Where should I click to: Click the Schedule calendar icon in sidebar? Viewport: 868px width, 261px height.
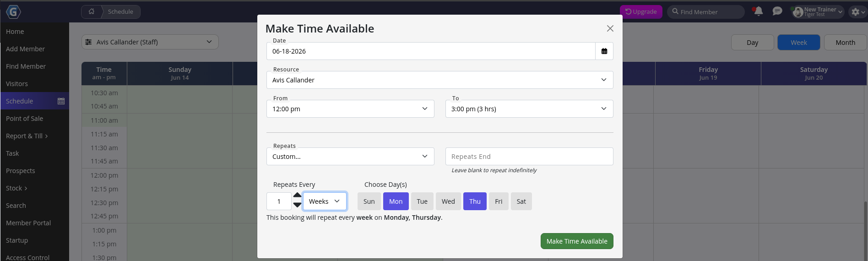[x=61, y=101]
